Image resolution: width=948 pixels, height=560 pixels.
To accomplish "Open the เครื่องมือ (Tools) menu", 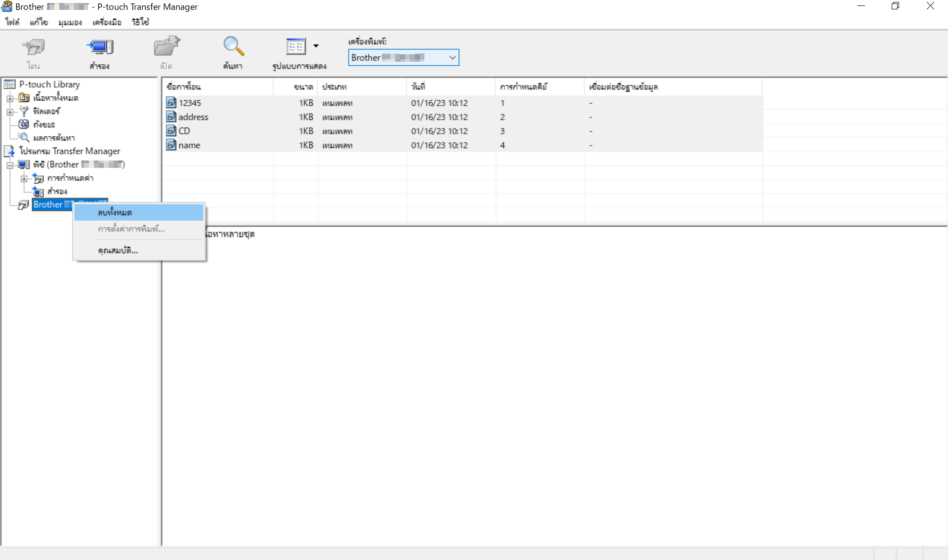I will click(x=107, y=22).
